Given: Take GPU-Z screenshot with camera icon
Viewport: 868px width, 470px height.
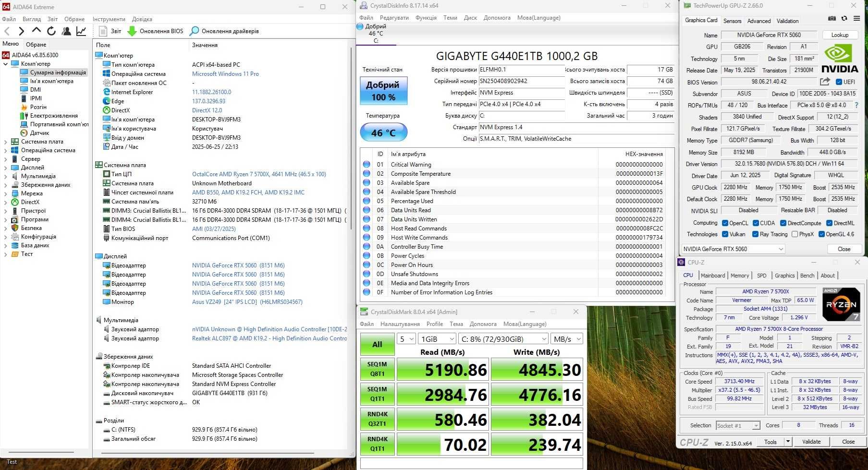Looking at the screenshot, I should point(832,18).
